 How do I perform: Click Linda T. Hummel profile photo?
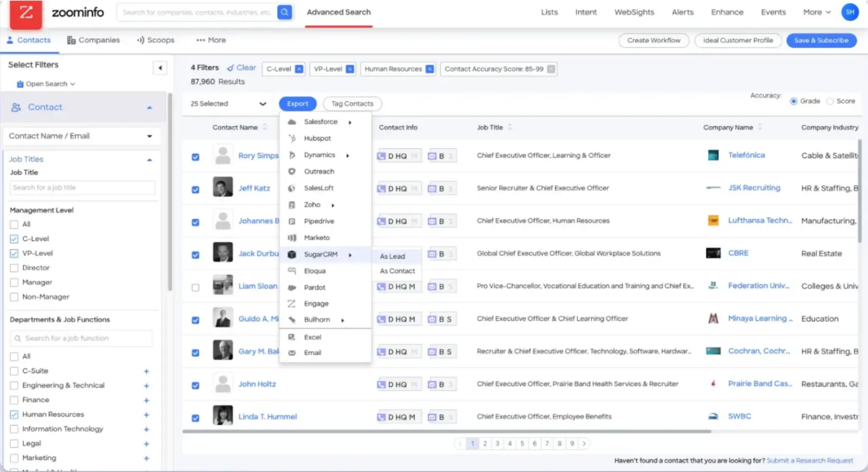pos(223,416)
